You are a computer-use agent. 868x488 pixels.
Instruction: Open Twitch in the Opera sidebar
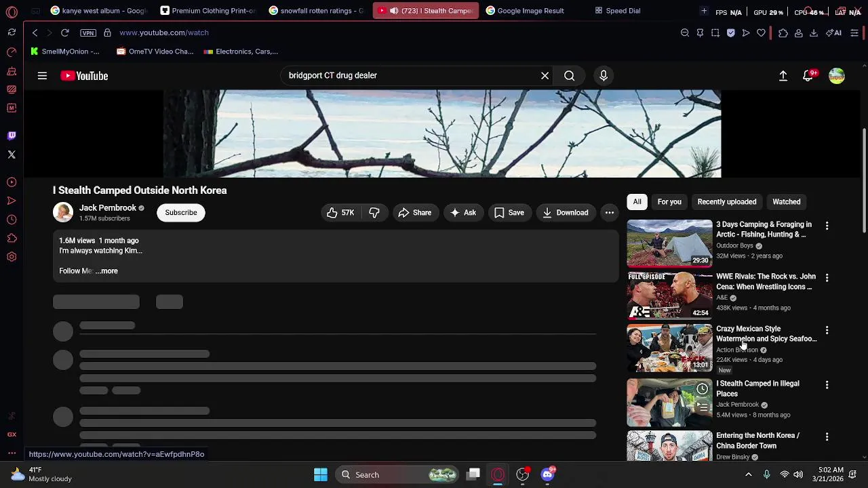(12, 136)
